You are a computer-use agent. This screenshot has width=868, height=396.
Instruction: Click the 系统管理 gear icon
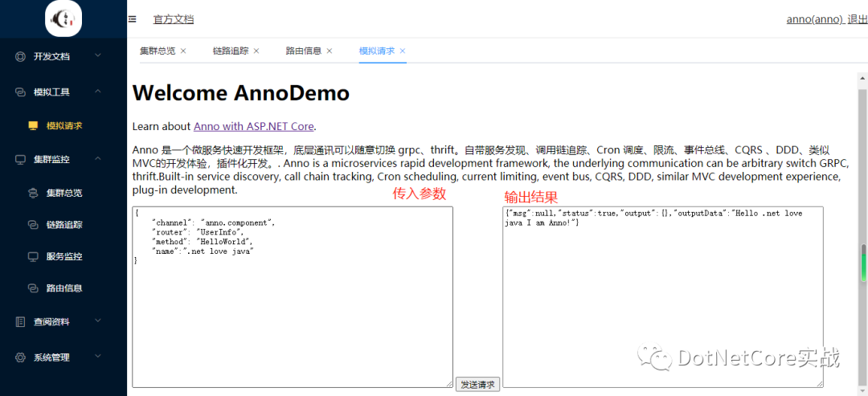pyautogui.click(x=20, y=357)
